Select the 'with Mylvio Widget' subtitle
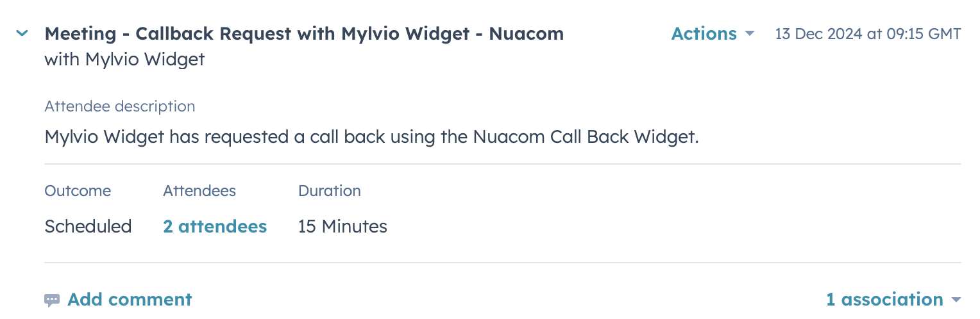The height and width of the screenshot is (319, 980). point(124,60)
